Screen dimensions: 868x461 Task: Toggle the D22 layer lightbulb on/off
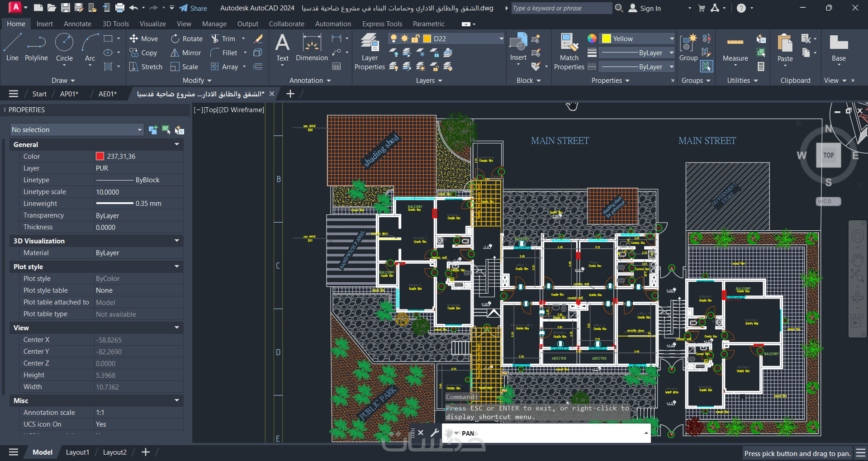(x=394, y=39)
